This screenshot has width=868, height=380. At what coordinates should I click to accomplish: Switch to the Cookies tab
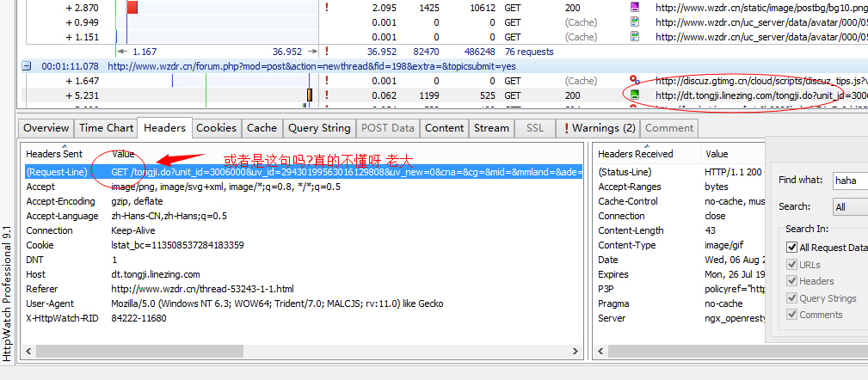[x=216, y=128]
